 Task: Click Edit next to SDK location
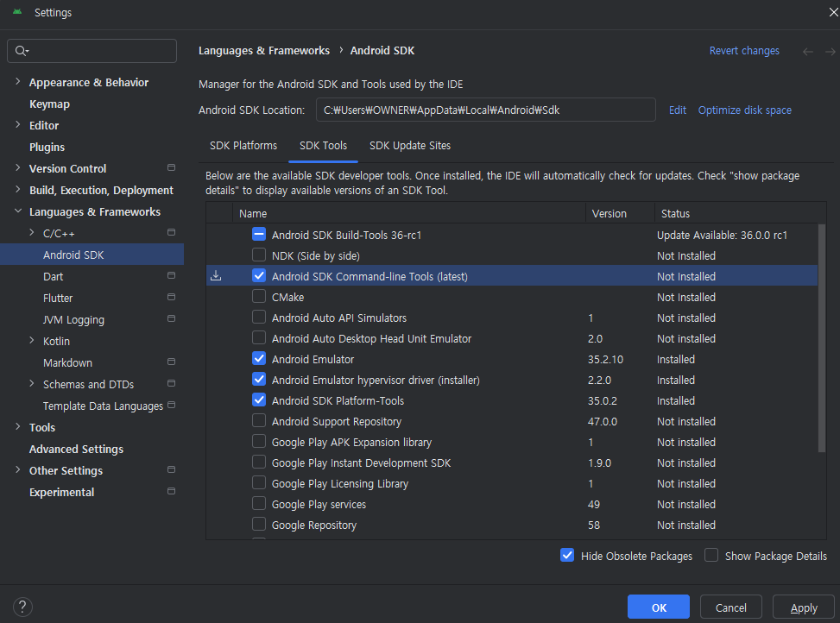coord(677,110)
